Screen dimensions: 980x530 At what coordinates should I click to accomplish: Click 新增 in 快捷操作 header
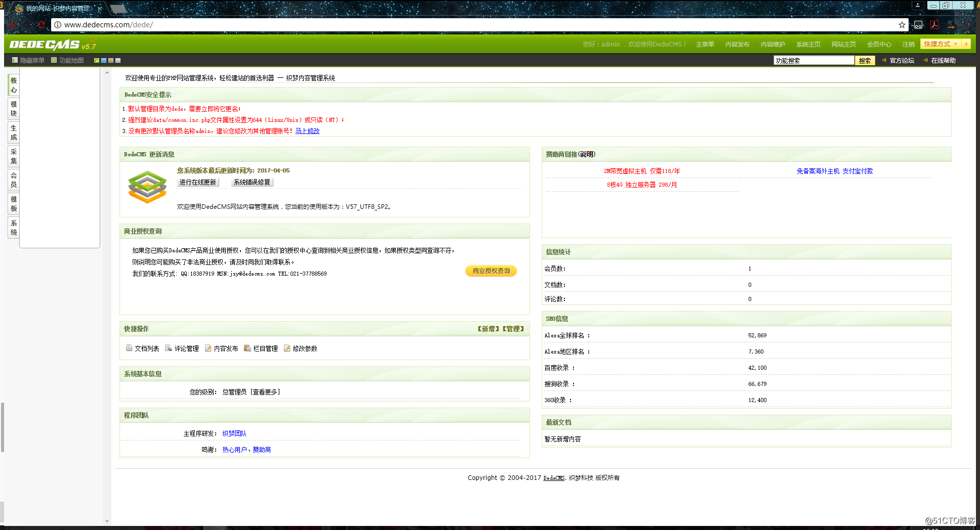pos(488,329)
